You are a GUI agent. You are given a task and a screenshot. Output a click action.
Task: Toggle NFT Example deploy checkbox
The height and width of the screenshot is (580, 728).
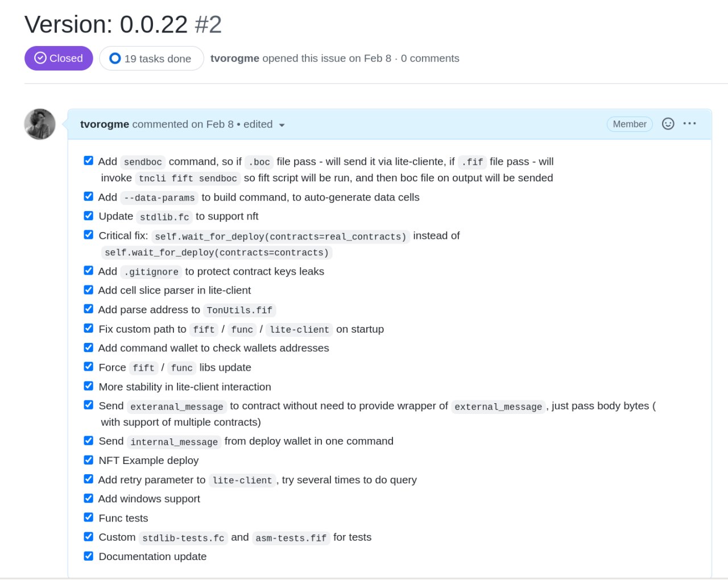(89, 459)
